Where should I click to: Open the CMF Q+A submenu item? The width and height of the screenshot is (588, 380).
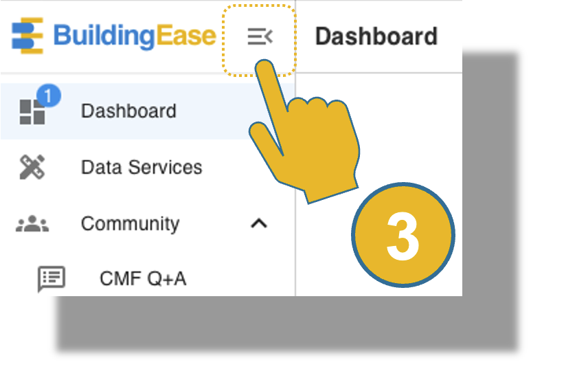[x=143, y=279]
